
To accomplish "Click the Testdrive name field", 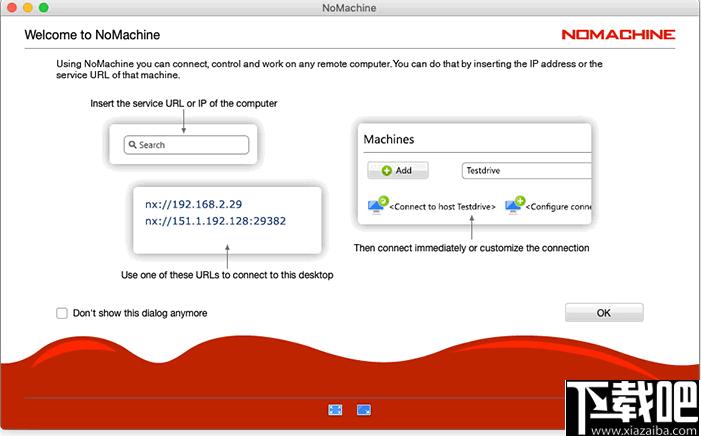I will tap(527, 170).
